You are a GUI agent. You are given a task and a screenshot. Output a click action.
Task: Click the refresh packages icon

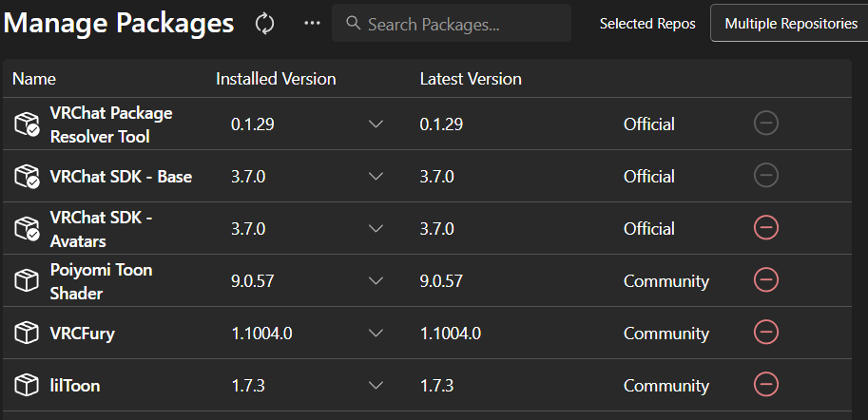point(264,24)
